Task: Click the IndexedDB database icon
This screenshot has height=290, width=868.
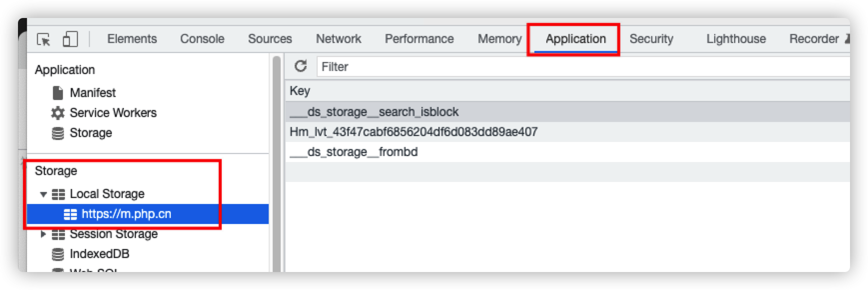Action: click(x=58, y=254)
